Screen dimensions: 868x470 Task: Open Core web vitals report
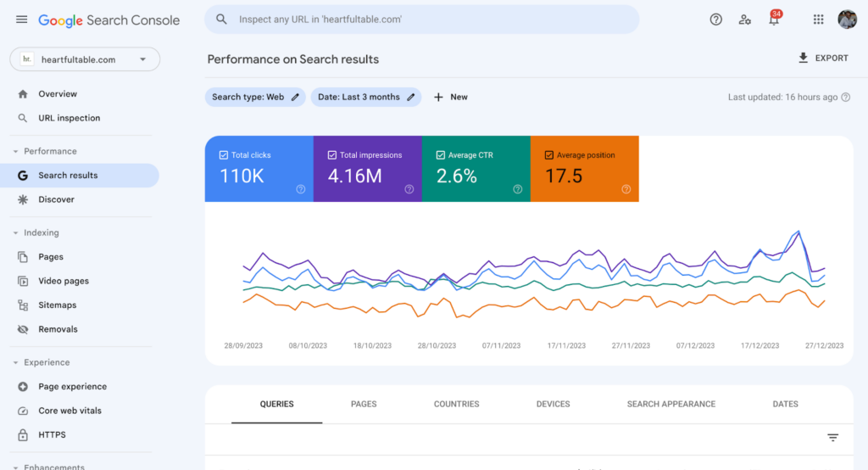[70, 411]
